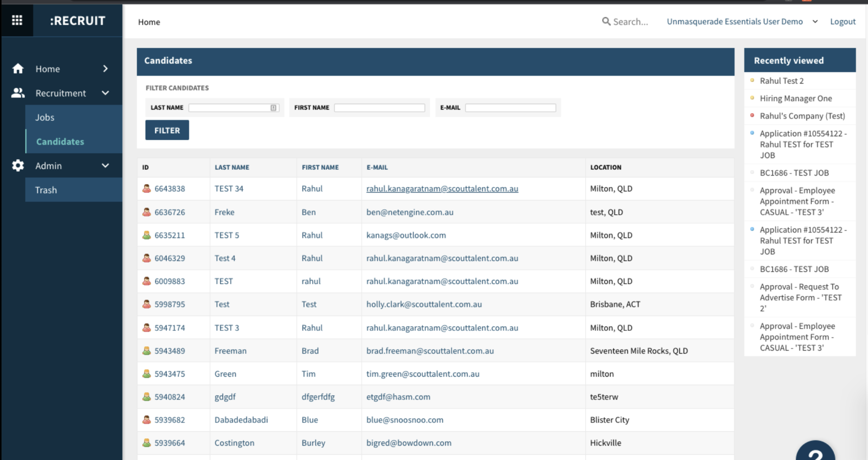Screen dimensions: 868x460
Task: Expand the Home sidebar chevron
Action: point(105,68)
